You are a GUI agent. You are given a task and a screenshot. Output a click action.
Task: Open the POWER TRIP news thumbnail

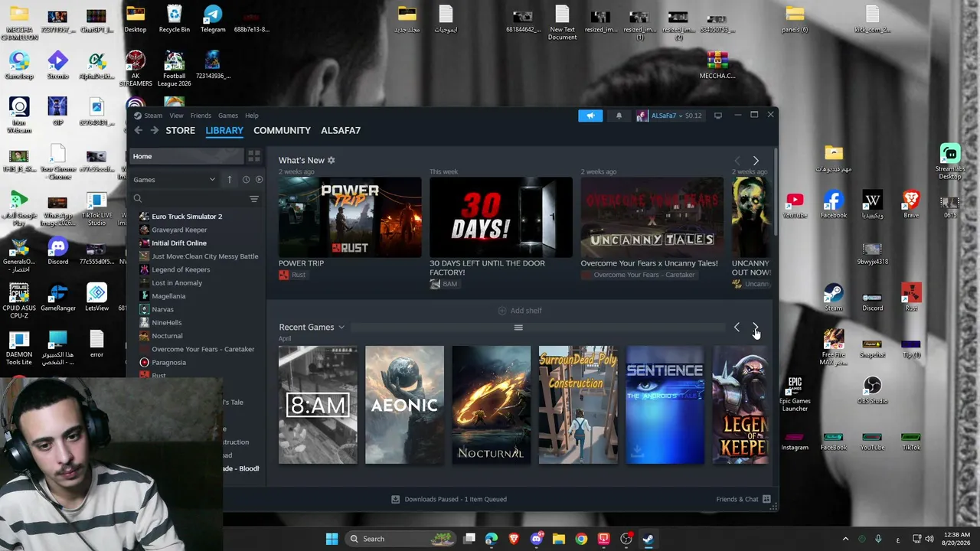tap(350, 217)
